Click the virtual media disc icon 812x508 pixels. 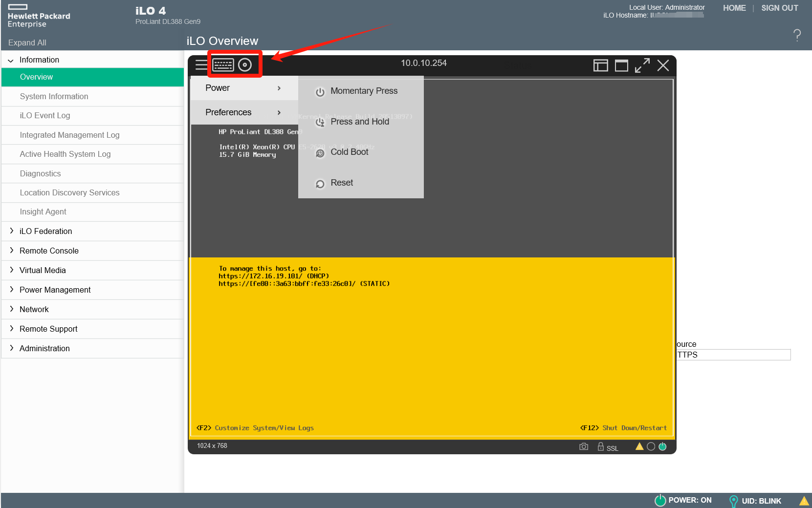pyautogui.click(x=245, y=65)
